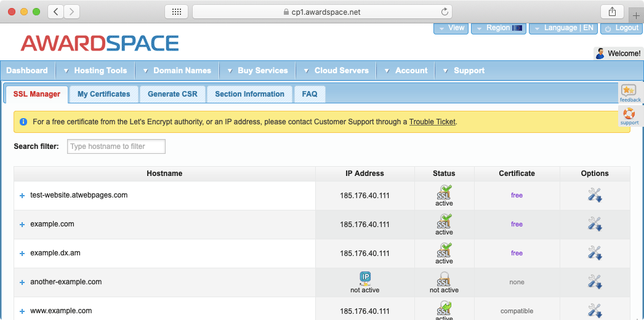The image size is (644, 320).
Task: Expand test-website.atwebpages.com row with plus
Action: coord(22,196)
